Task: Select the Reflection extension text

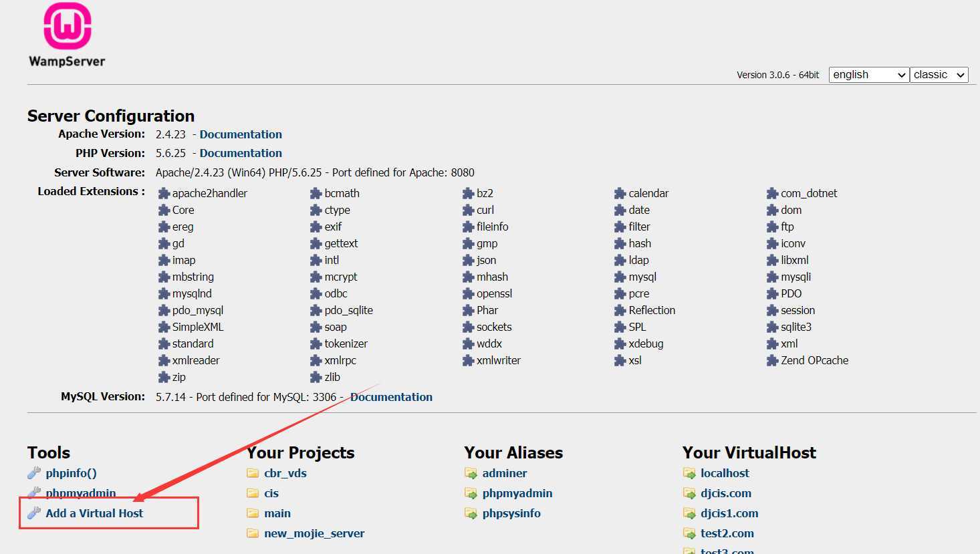Action: 652,310
